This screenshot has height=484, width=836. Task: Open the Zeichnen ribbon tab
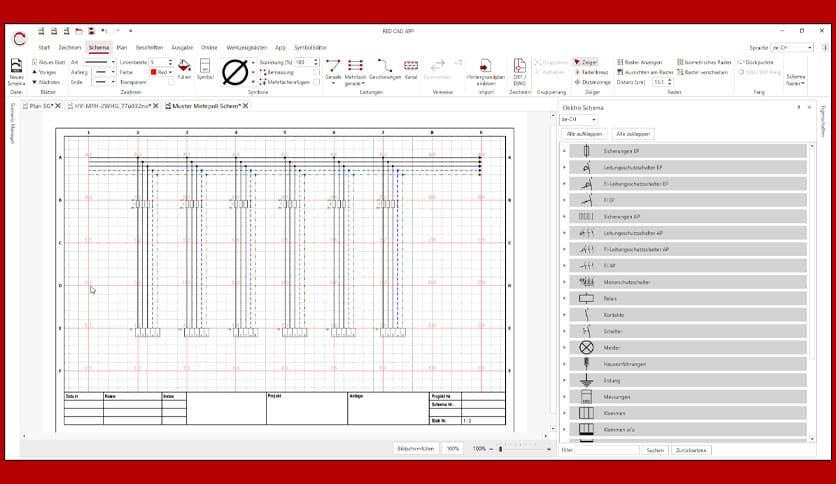point(70,47)
